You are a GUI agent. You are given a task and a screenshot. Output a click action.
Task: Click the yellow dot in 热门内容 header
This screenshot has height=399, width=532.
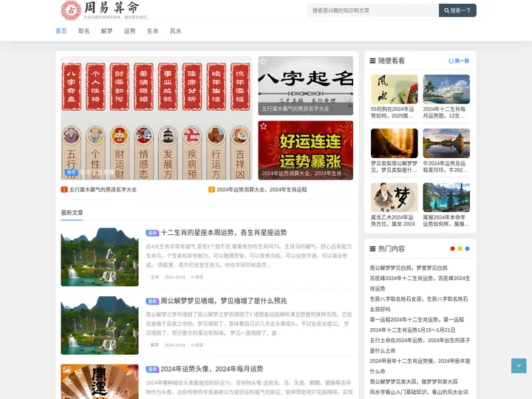point(460,249)
